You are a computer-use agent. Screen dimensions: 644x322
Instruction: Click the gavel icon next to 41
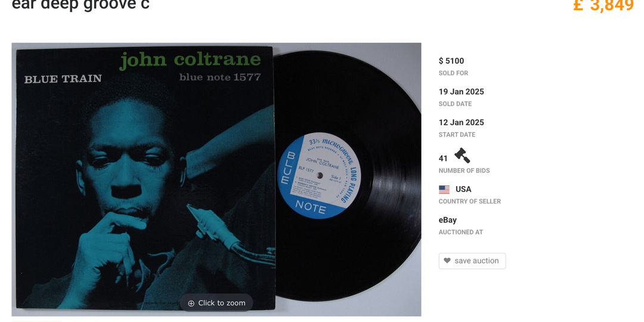pos(462,156)
